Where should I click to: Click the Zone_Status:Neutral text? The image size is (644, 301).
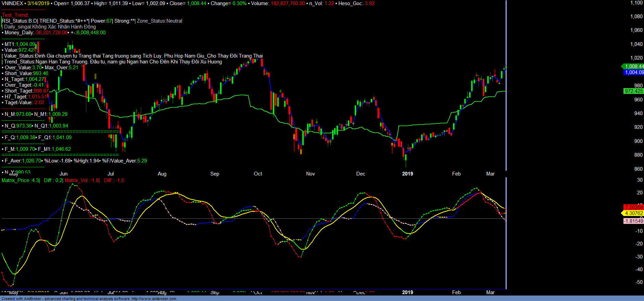(x=160, y=21)
